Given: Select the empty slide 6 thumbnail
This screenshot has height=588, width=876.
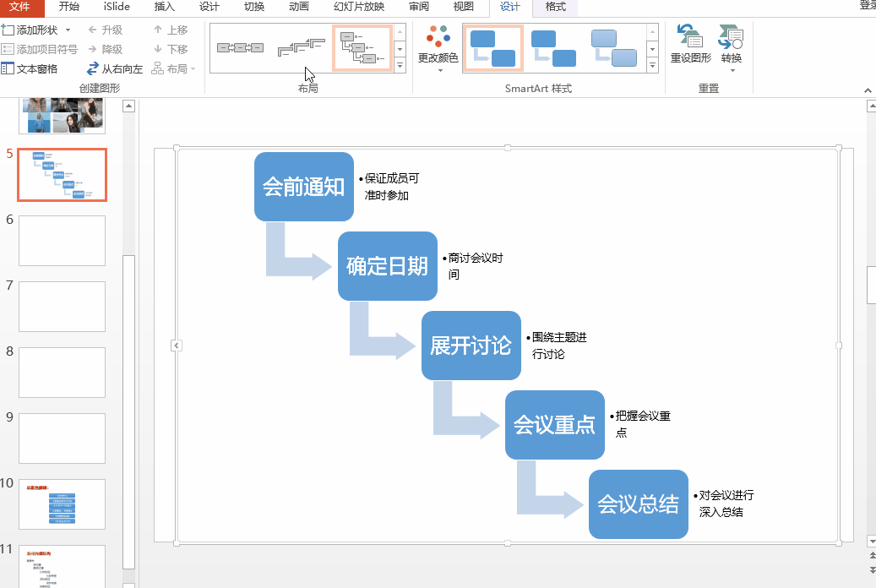Looking at the screenshot, I should click(61, 240).
